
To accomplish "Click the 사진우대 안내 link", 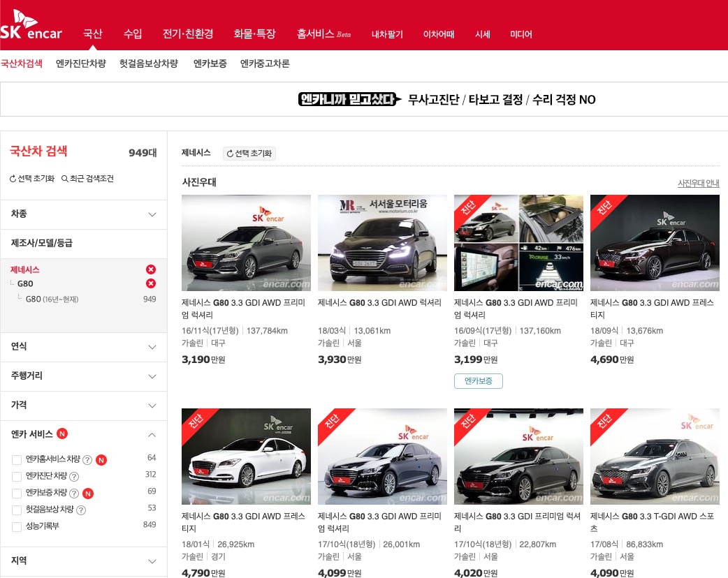I will [698, 183].
